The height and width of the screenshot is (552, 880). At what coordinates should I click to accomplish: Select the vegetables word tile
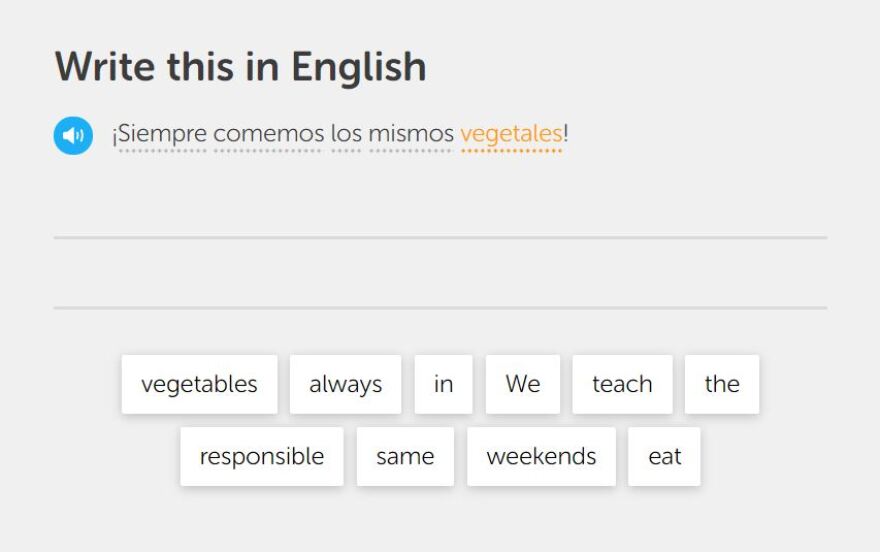tap(199, 384)
